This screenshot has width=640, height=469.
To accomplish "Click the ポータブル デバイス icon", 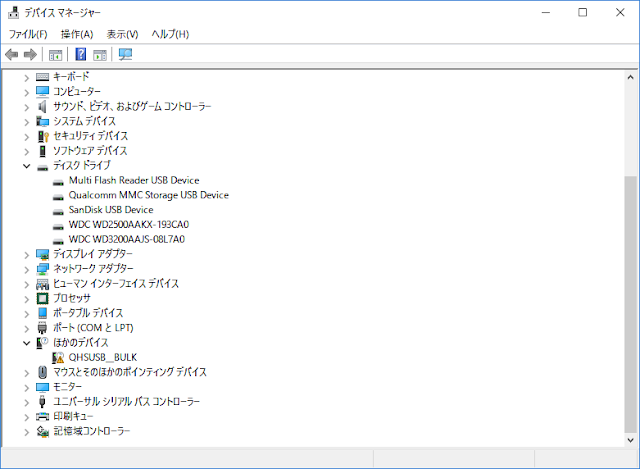I will (42, 313).
